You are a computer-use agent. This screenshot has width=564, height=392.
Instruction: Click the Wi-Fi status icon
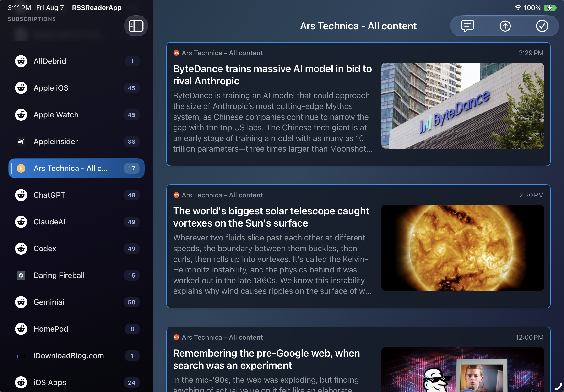[x=518, y=8]
